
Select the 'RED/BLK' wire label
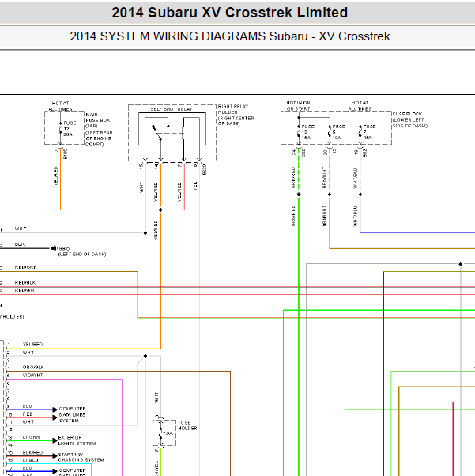25,282
